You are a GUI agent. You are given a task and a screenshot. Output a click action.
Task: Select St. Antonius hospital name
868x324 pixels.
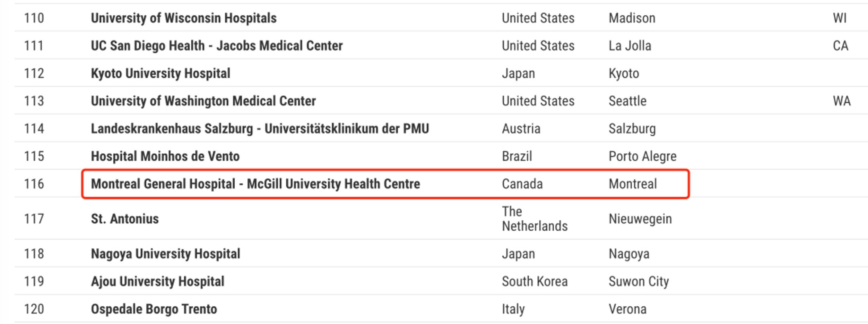click(125, 219)
